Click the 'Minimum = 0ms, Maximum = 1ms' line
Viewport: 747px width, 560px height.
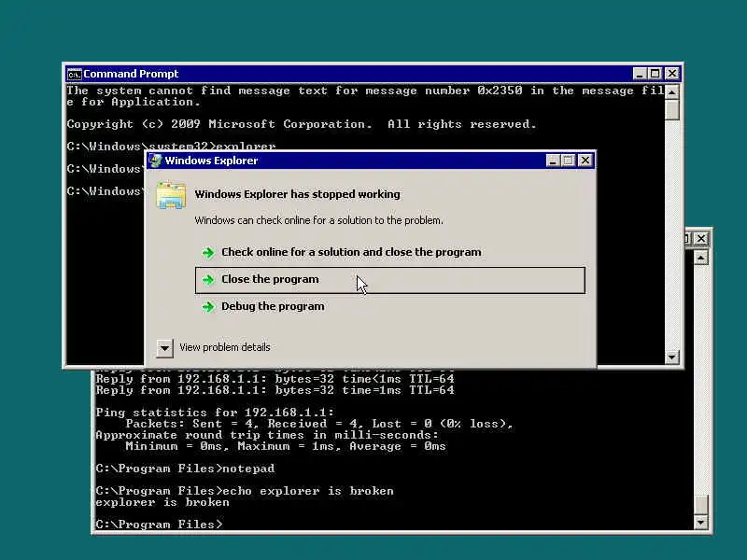pos(286,446)
